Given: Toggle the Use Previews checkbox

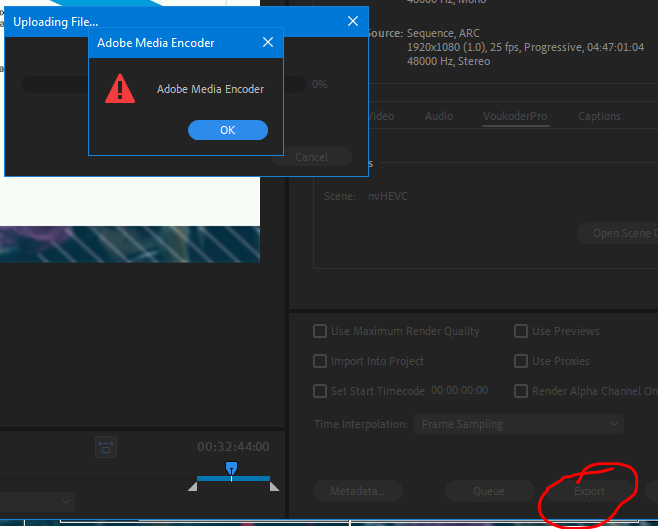Looking at the screenshot, I should (521, 331).
